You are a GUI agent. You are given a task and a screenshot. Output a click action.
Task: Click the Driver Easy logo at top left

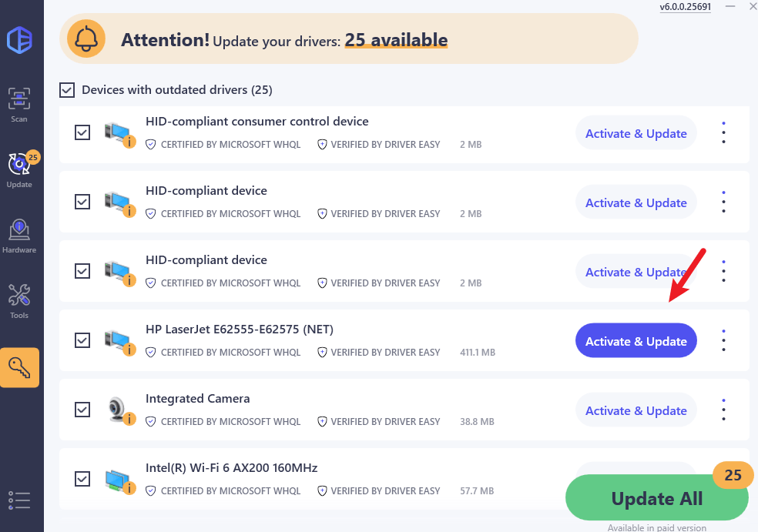pyautogui.click(x=18, y=40)
